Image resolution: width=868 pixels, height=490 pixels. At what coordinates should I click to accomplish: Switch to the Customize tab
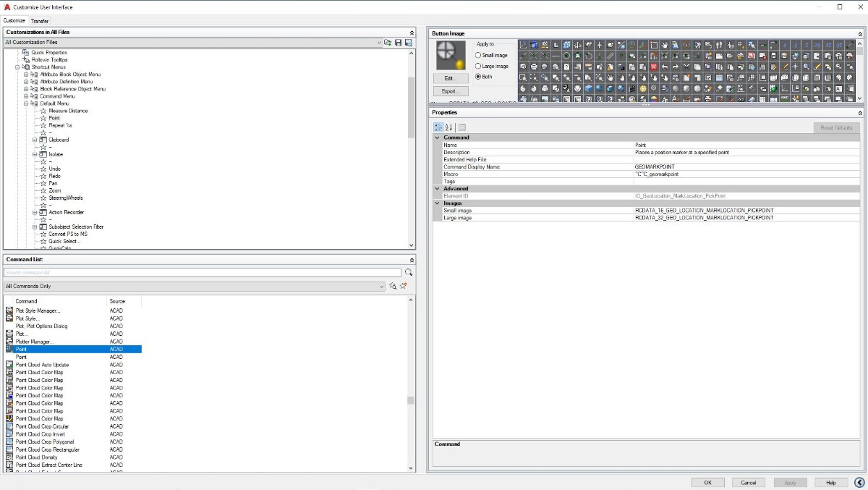pos(14,20)
